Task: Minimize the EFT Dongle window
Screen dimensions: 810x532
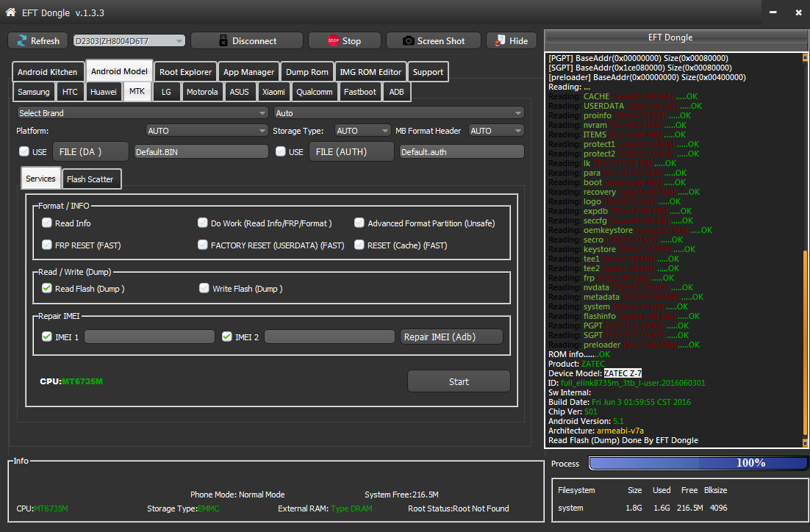Action: coord(773,12)
